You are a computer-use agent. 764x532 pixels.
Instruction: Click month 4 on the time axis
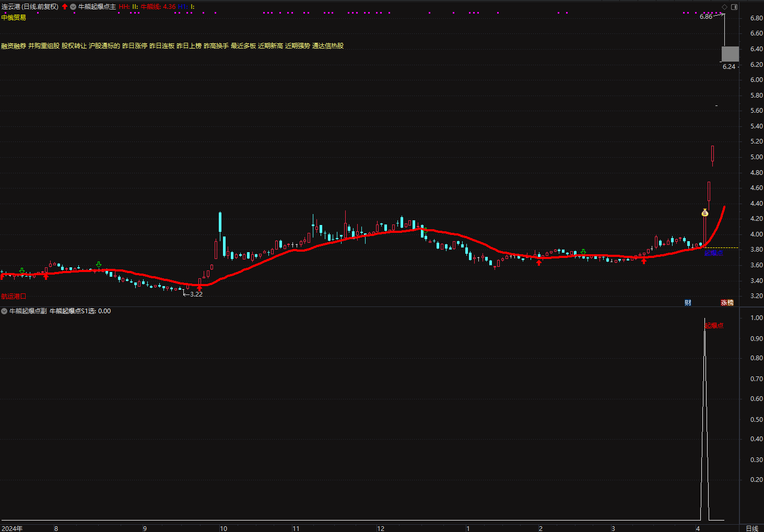pyautogui.click(x=698, y=528)
